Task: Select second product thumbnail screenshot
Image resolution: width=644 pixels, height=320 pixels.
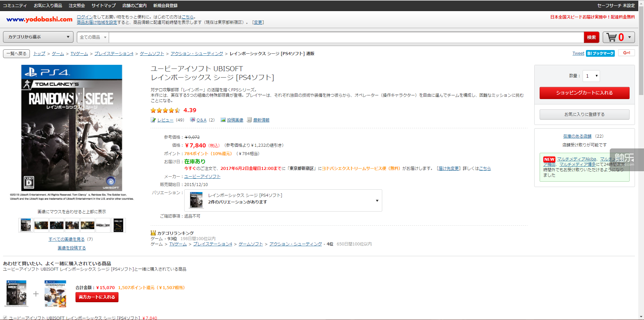Action: point(41,225)
